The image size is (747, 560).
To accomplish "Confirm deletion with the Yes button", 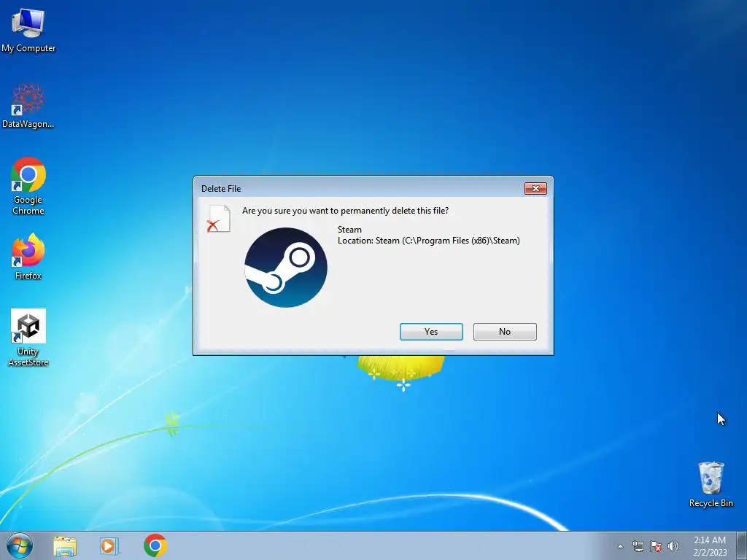I will [431, 332].
